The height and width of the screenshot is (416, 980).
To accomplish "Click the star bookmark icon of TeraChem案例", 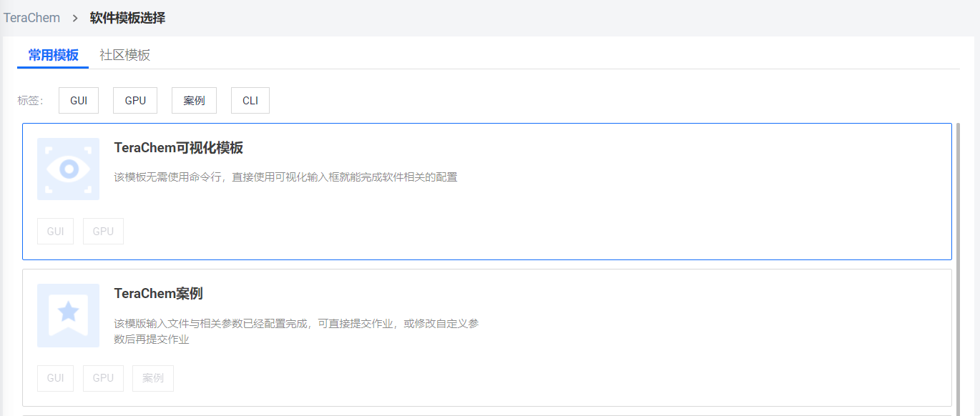I will click(x=68, y=315).
